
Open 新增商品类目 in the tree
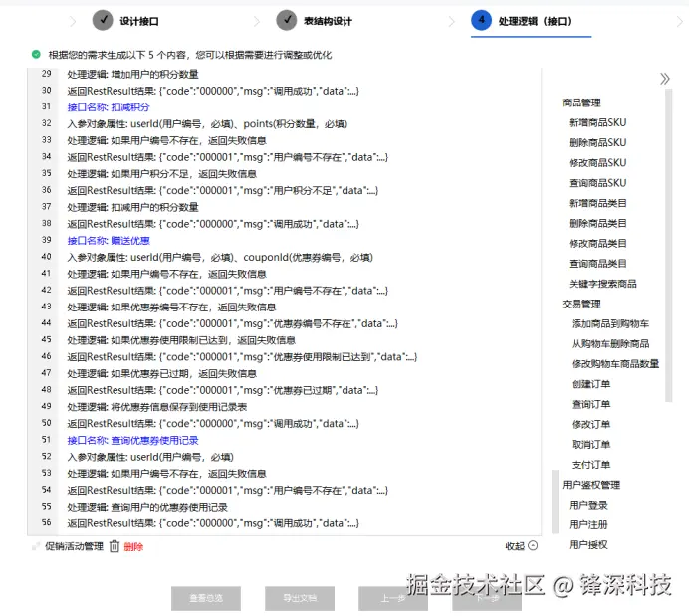[x=597, y=203]
